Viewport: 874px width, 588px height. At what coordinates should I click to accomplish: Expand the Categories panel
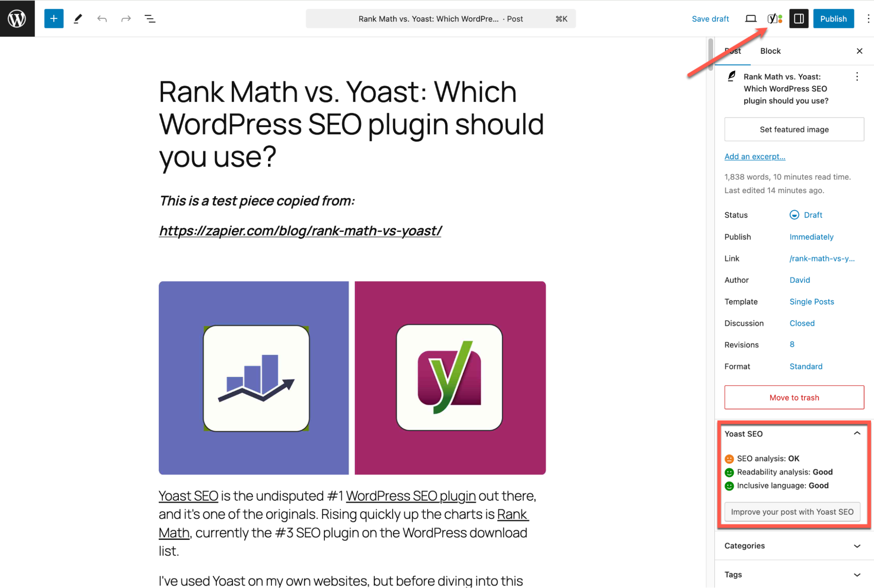pyautogui.click(x=857, y=546)
